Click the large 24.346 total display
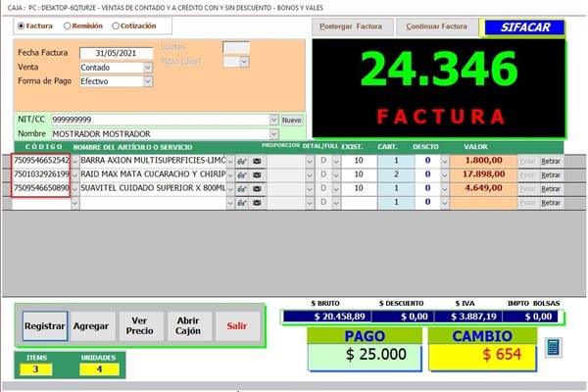 click(439, 69)
